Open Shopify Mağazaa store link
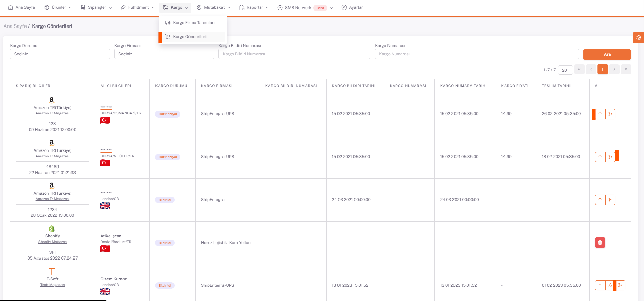Image resolution: width=644 pixels, height=301 pixels. click(x=52, y=242)
